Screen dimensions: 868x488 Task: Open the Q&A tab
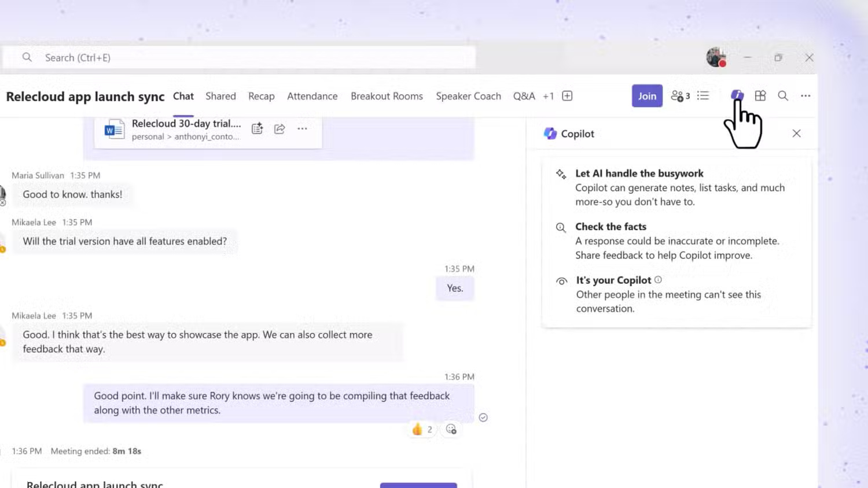tap(524, 96)
